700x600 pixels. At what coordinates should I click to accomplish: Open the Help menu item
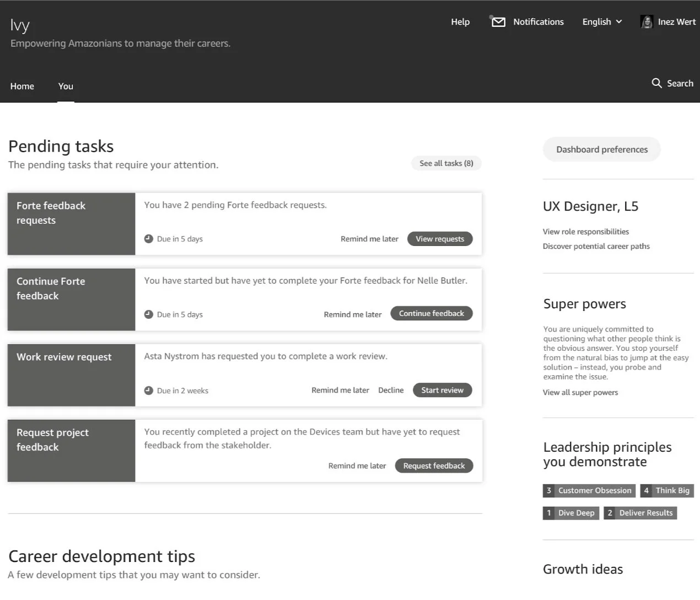coord(460,22)
